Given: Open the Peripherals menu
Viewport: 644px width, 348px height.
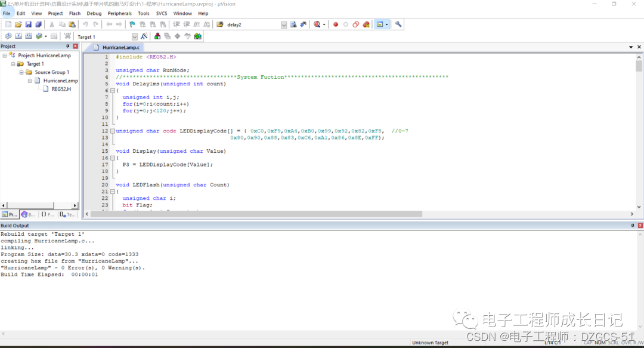Looking at the screenshot, I should pyautogui.click(x=120, y=13).
